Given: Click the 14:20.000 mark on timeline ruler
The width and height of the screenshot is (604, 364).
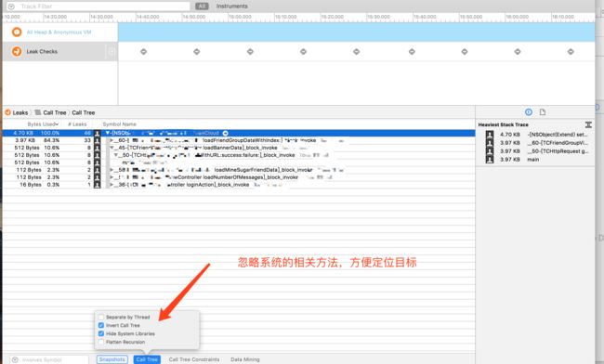Looking at the screenshot, I should (55, 17).
